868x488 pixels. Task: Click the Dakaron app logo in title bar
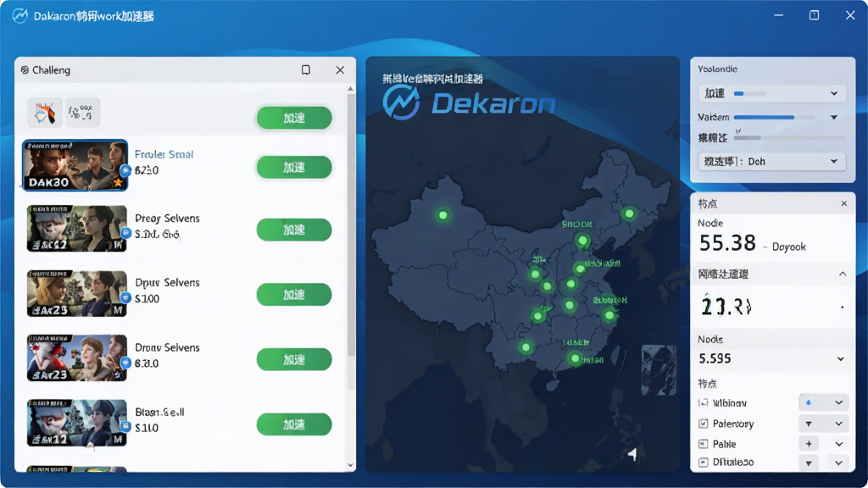click(20, 16)
